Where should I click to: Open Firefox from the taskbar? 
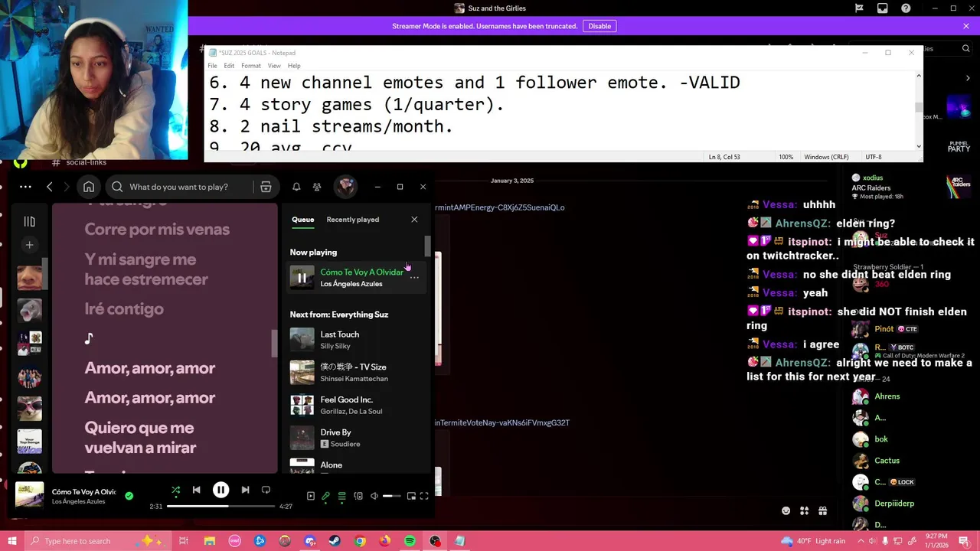384,541
